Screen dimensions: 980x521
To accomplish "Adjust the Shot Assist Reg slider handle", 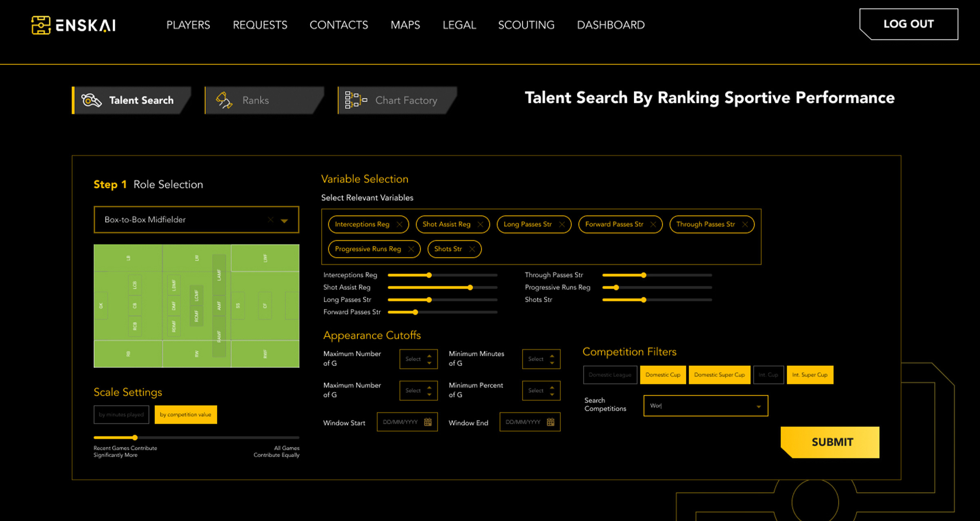I will [x=470, y=287].
